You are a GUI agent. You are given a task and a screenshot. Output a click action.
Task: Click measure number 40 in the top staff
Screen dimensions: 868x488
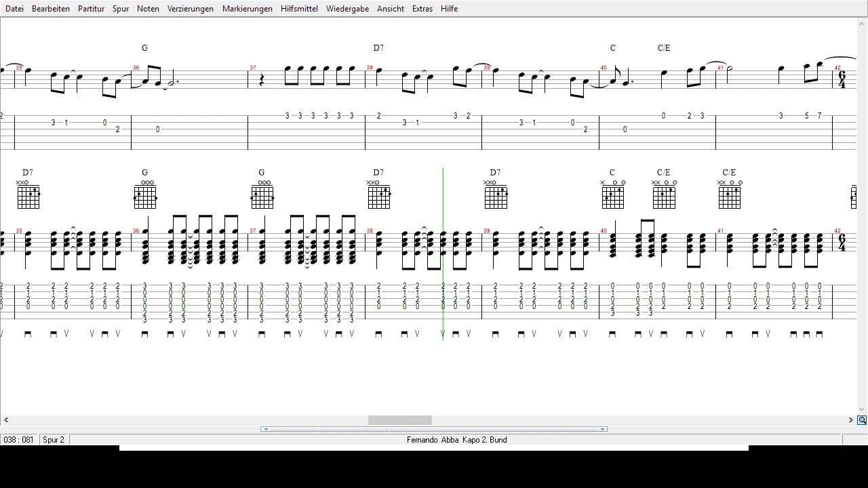604,68
